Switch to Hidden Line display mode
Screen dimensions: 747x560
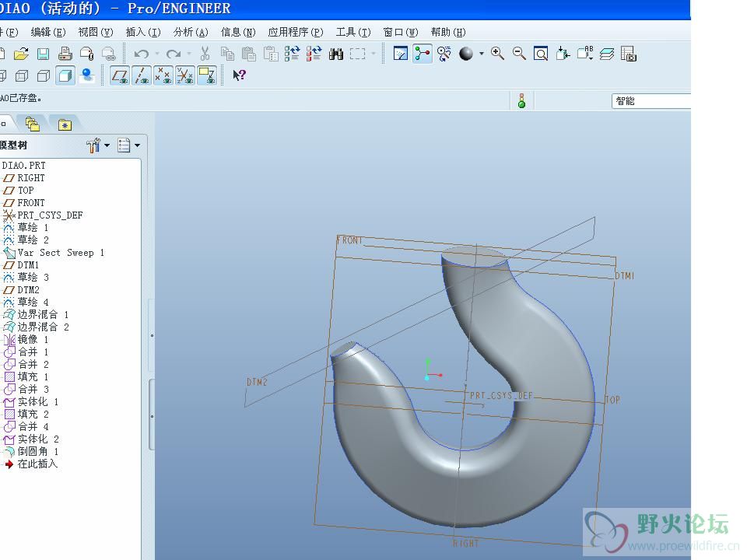(22, 75)
